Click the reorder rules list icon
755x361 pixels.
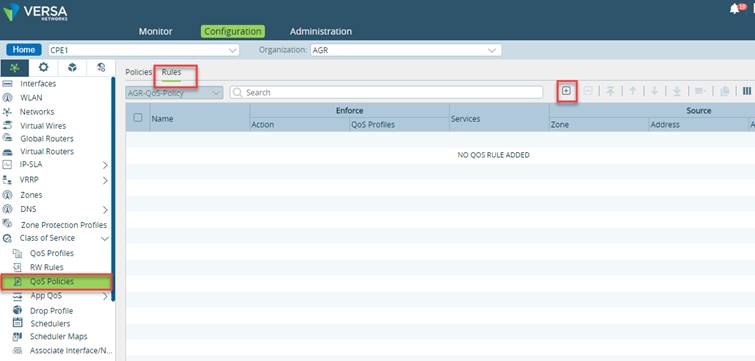pos(699,91)
